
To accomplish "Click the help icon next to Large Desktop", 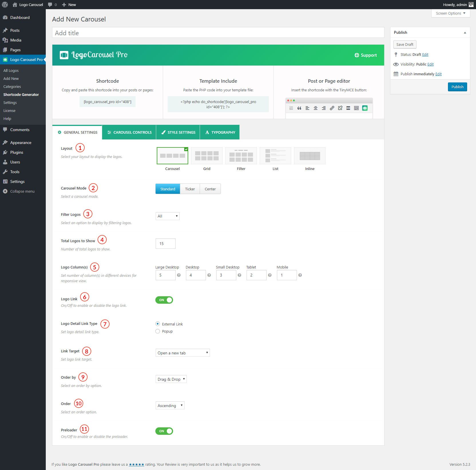I will (x=179, y=275).
